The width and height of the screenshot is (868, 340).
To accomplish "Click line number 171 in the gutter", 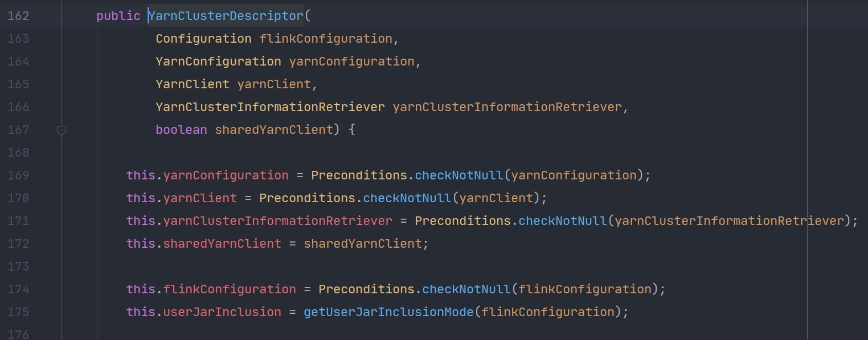I will pyautogui.click(x=18, y=221).
